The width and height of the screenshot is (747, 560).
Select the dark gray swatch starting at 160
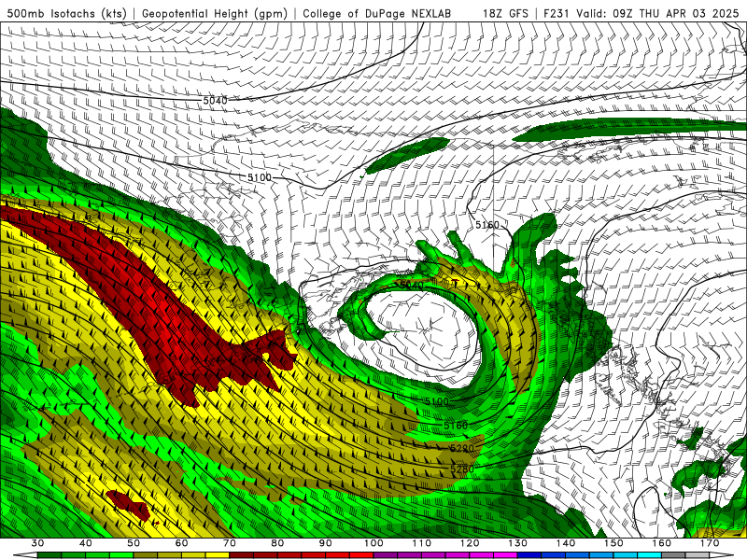point(673,554)
